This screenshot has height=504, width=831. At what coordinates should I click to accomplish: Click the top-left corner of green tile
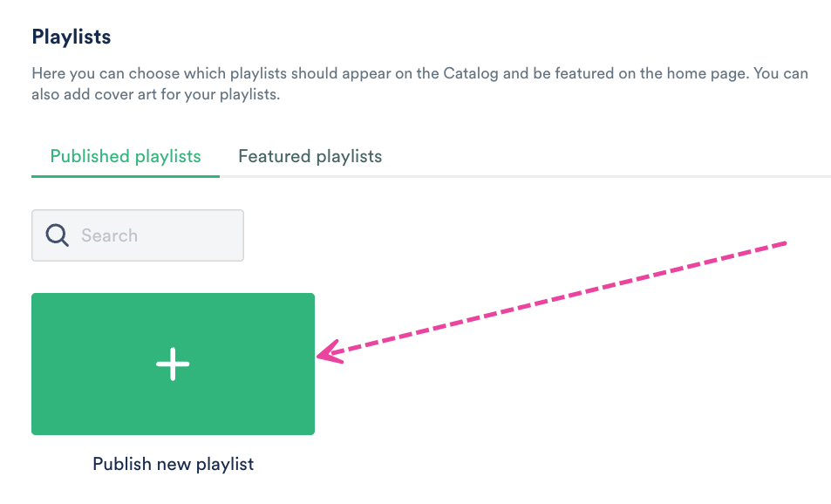[x=37, y=298]
